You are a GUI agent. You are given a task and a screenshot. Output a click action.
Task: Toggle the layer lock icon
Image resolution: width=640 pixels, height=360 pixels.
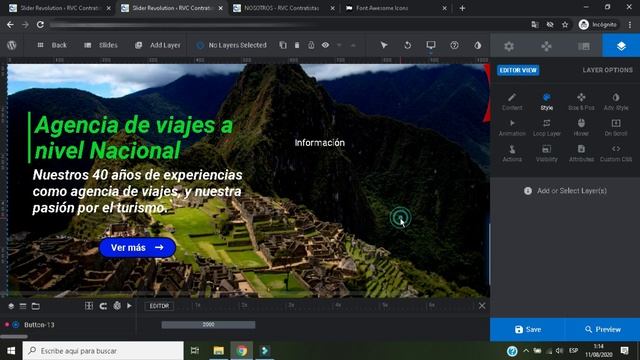(x=311, y=45)
